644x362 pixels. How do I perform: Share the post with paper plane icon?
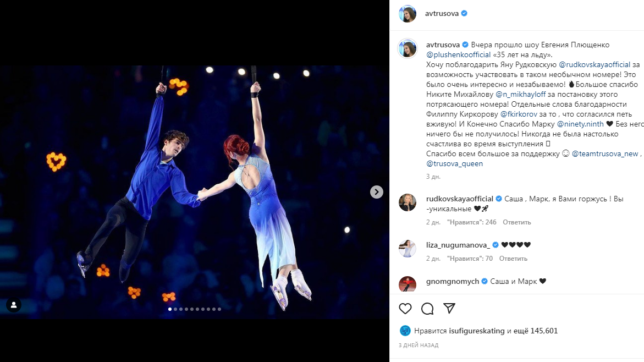click(449, 309)
